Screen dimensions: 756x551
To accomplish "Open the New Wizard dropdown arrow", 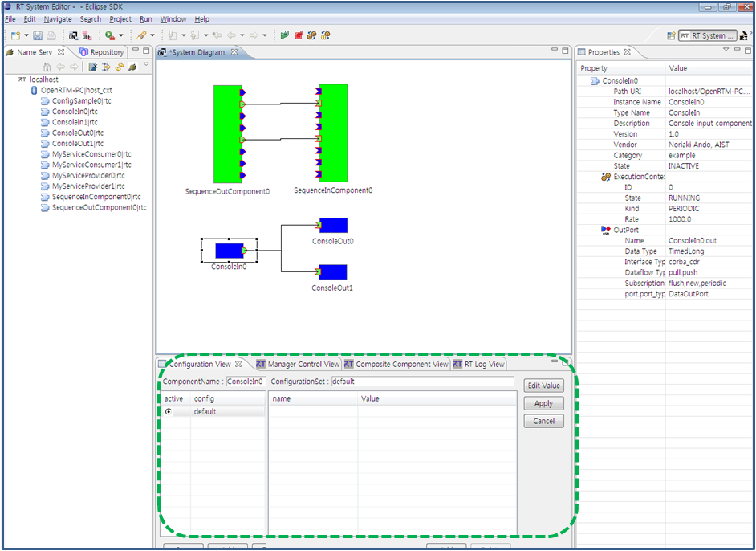I will (x=26, y=35).
